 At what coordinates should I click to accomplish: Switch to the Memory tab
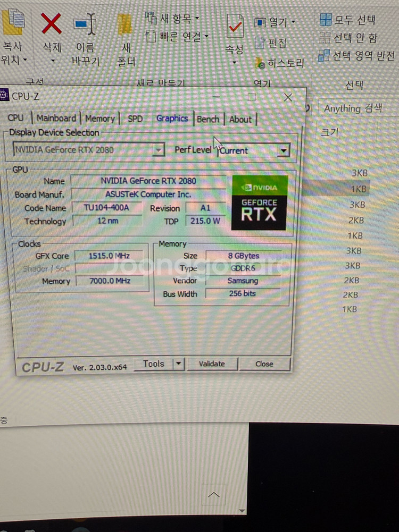[100, 119]
